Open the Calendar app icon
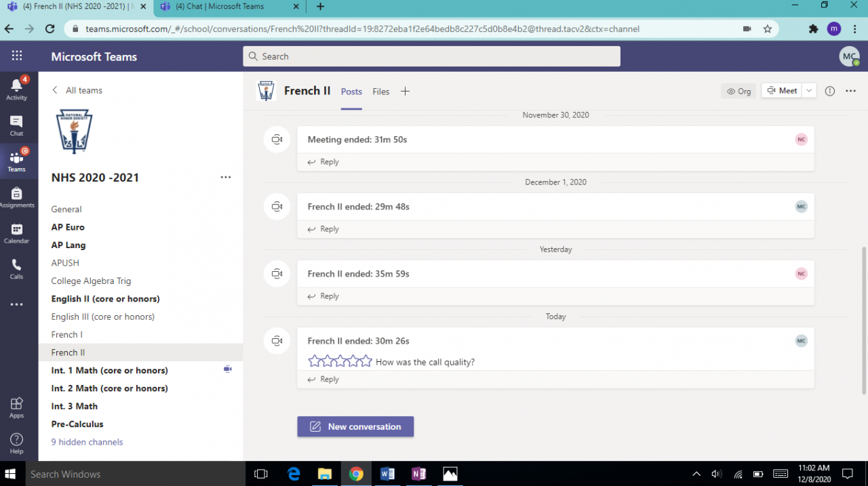 [x=16, y=233]
